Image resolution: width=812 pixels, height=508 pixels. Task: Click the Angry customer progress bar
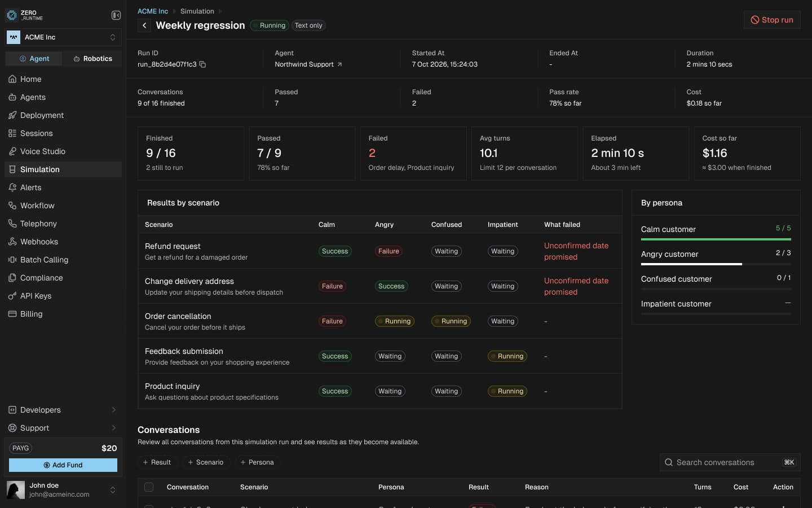(716, 264)
